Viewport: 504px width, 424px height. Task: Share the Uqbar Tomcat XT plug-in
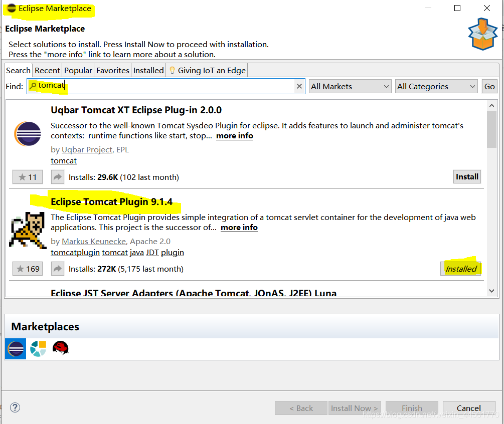[57, 177]
